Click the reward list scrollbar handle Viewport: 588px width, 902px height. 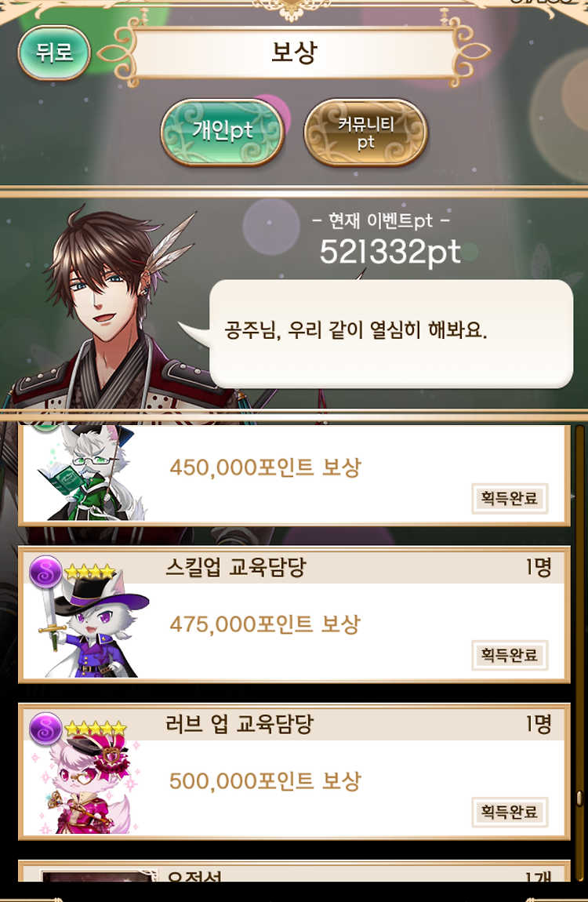(x=579, y=798)
